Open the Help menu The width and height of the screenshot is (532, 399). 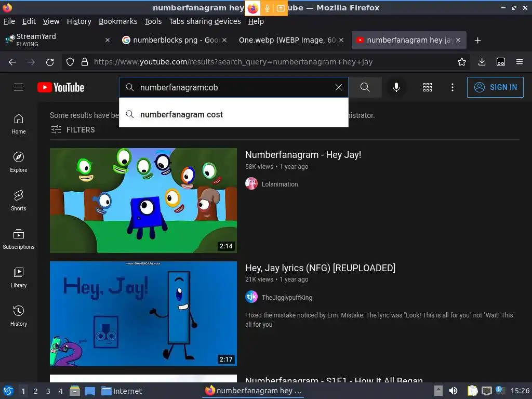click(x=256, y=21)
